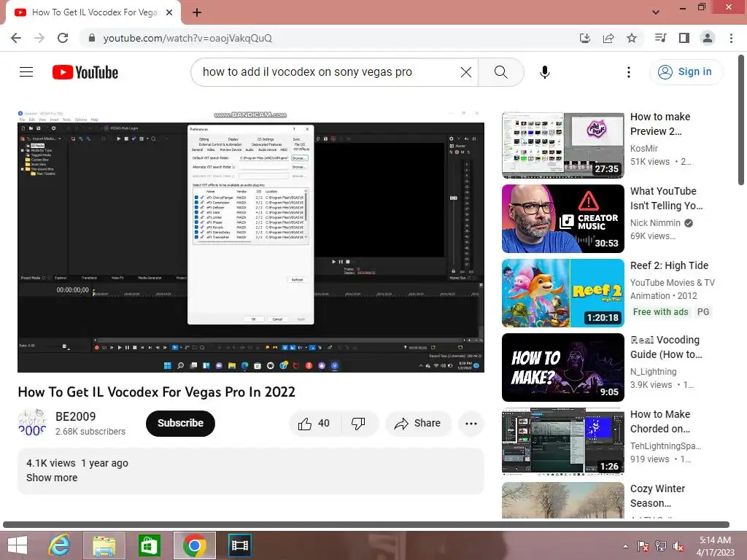Start voice search with microphone
The height and width of the screenshot is (560, 747).
[544, 72]
